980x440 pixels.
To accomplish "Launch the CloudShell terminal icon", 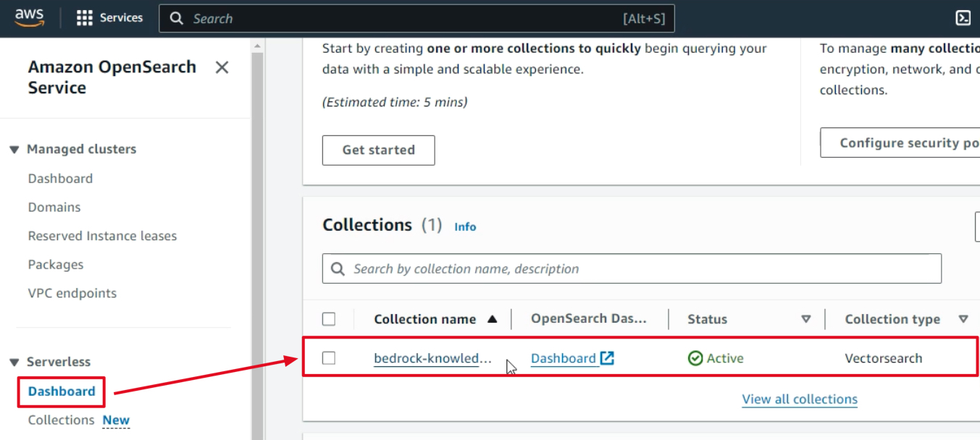I will [x=963, y=18].
